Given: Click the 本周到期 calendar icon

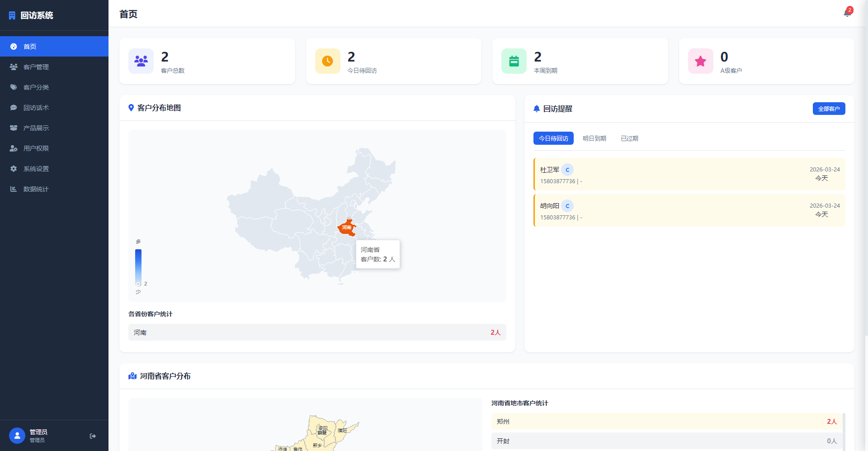Looking at the screenshot, I should tap(514, 61).
